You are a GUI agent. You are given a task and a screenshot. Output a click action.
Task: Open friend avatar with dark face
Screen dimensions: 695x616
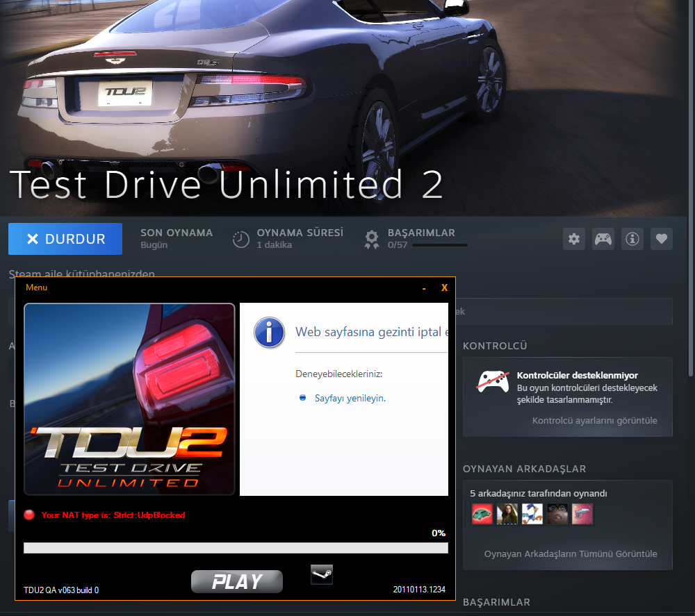tap(557, 514)
